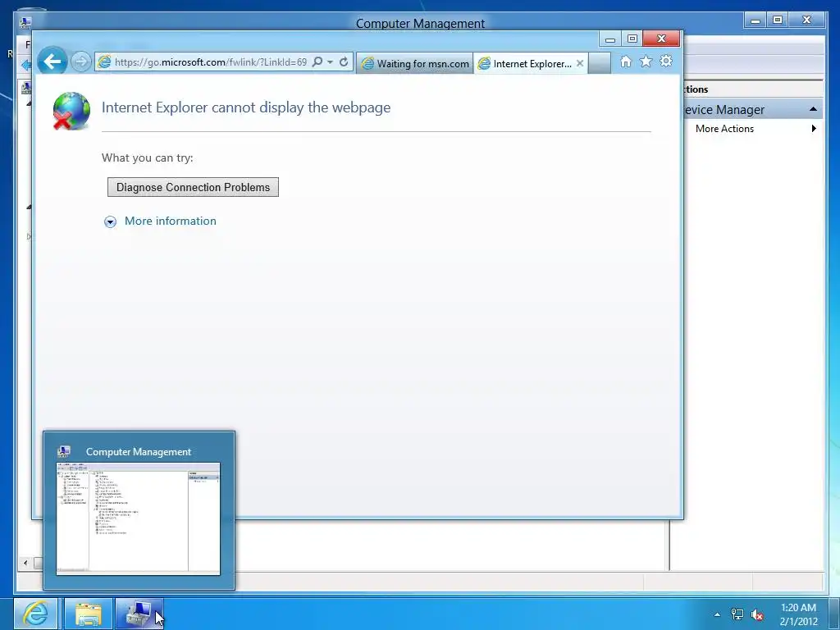Collapse the Device Manager section in Actions pane
840x630 pixels.
point(813,109)
